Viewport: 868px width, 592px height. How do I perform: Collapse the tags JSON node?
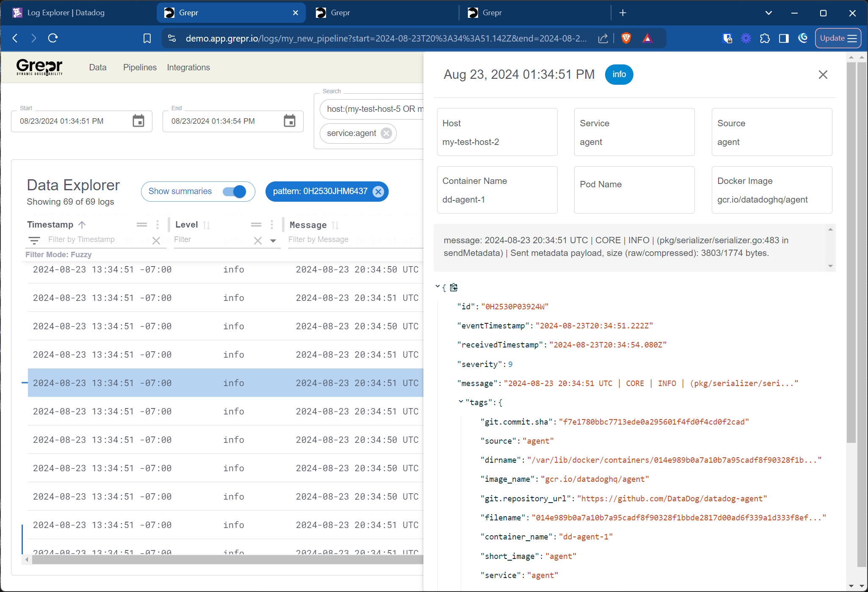(x=461, y=402)
